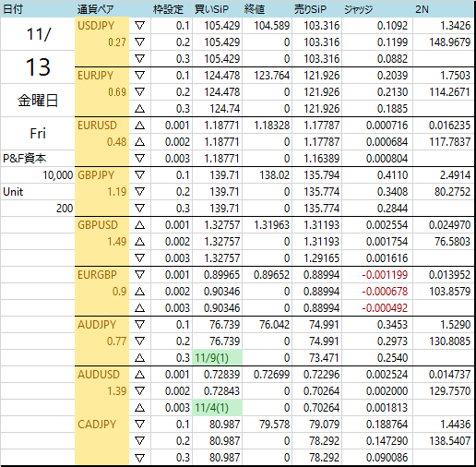Click the up triangle in EURUSD 0.001 row
The height and width of the screenshot is (467, 476).
[x=139, y=126]
